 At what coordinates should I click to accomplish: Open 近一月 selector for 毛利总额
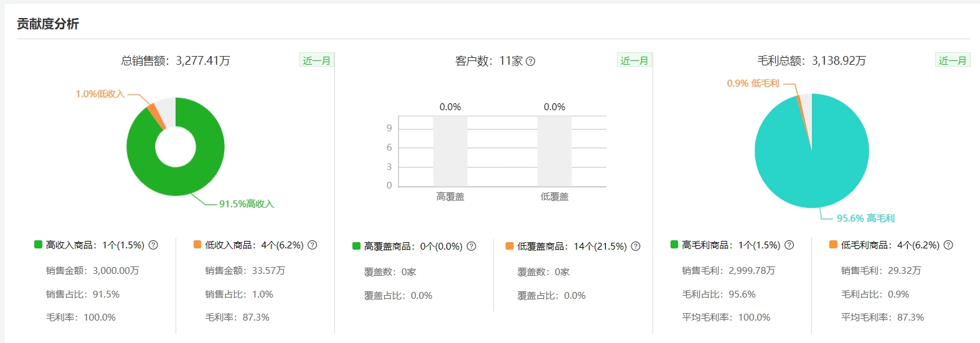(953, 60)
